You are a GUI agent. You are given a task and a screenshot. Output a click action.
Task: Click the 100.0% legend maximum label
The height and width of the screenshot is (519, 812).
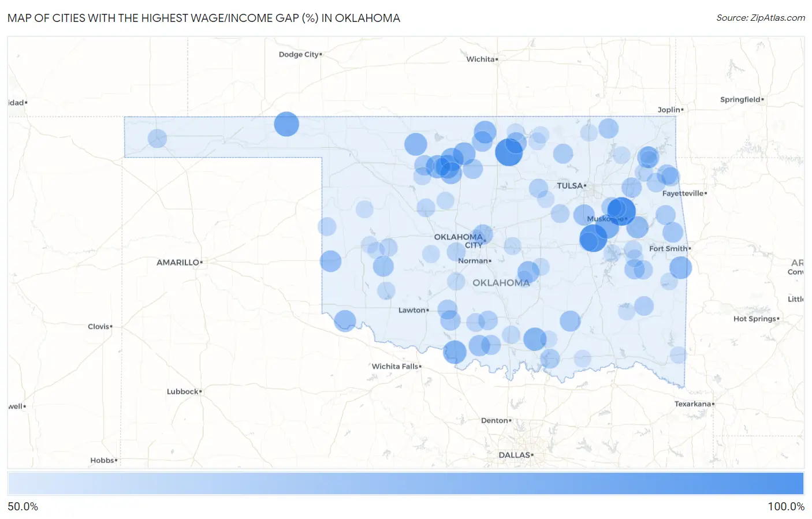786,507
